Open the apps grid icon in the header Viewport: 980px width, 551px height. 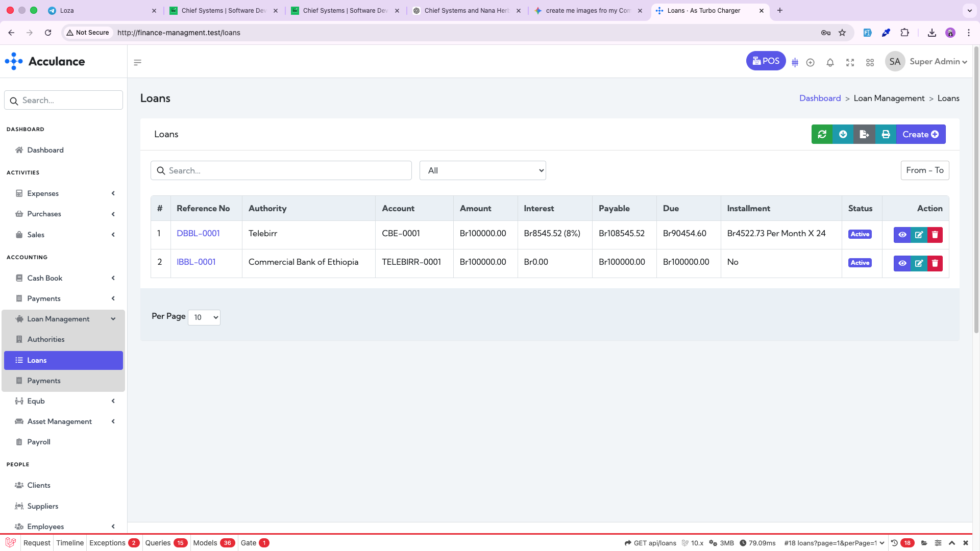(x=870, y=62)
